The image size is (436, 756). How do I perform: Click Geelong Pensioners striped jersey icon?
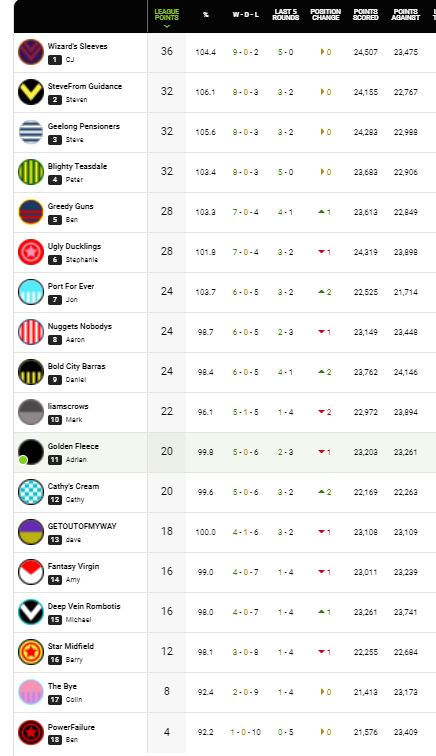(x=31, y=132)
